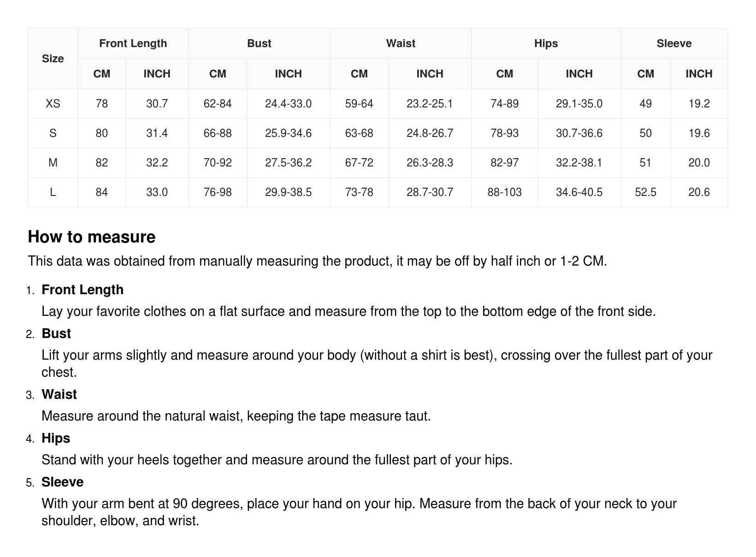Image resolution: width=756 pixels, height=557 pixels.
Task: Click the S size row label
Action: [x=53, y=133]
